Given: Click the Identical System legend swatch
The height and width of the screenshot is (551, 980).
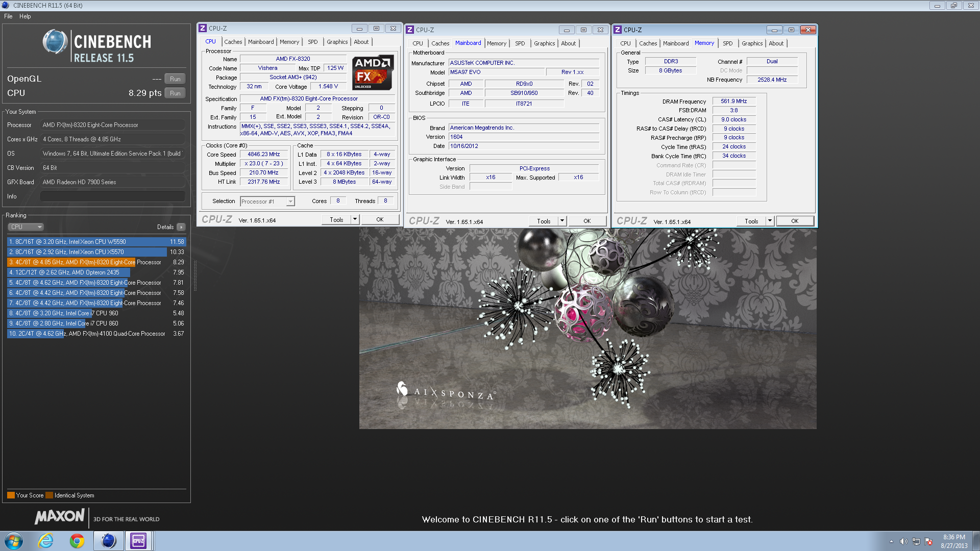Looking at the screenshot, I should click(x=49, y=495).
